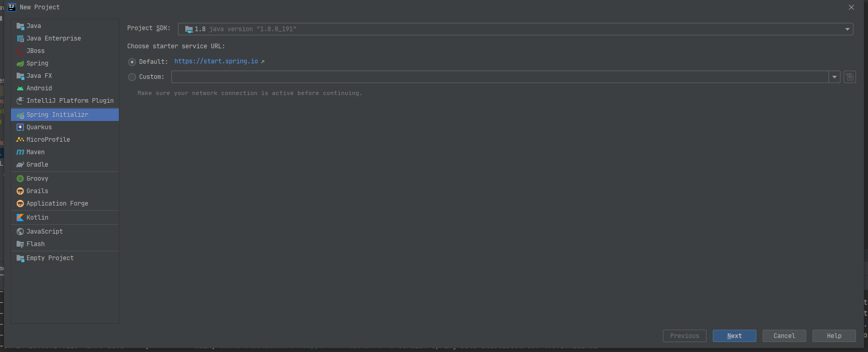
Task: Click the SDK folder icon in Project SDK field
Action: click(189, 29)
